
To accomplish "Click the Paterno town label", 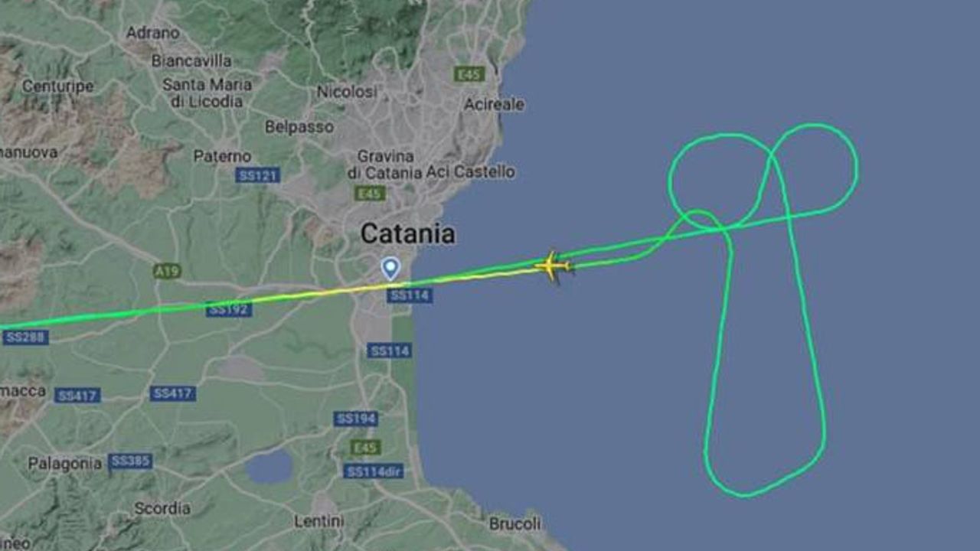I will click(222, 156).
